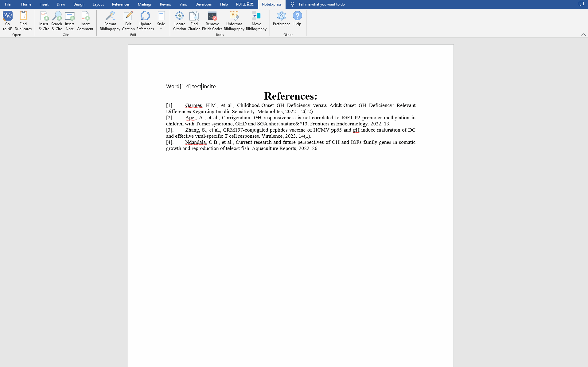Click Find Citation icon

pyautogui.click(x=194, y=21)
